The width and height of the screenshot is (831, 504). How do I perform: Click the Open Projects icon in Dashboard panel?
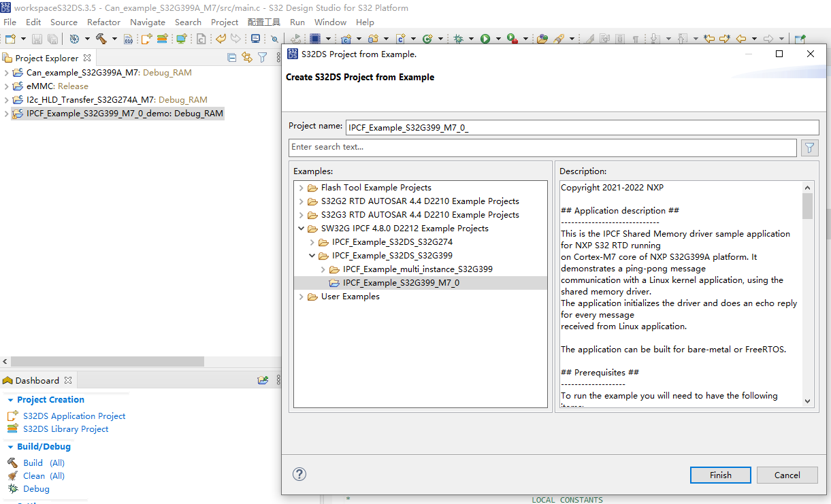pyautogui.click(x=263, y=380)
